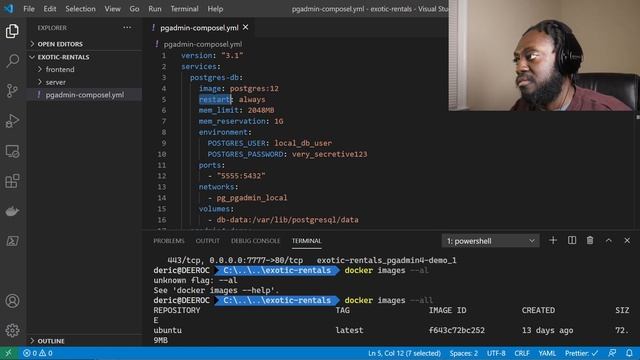The height and width of the screenshot is (360, 640).
Task: Open the Manage gear icon
Action: [12, 330]
